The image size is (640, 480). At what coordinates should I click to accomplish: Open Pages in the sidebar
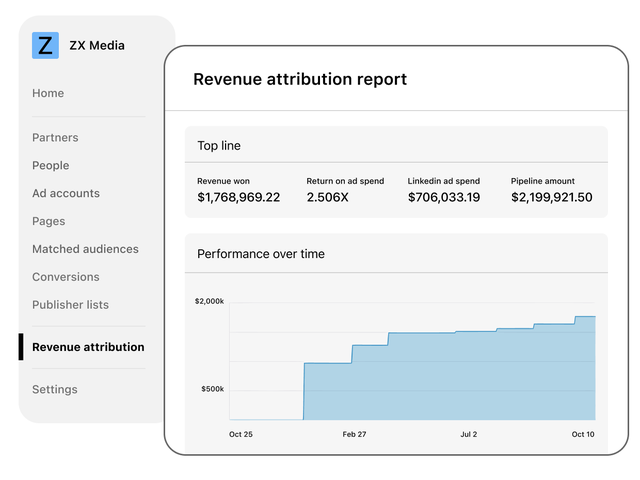(x=49, y=221)
